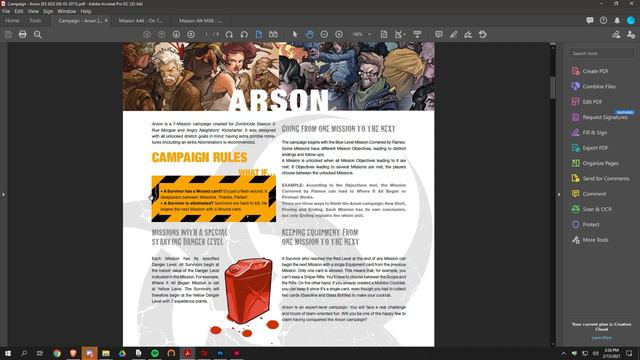
Task: Zoom out with the minus icon
Action: (324, 35)
